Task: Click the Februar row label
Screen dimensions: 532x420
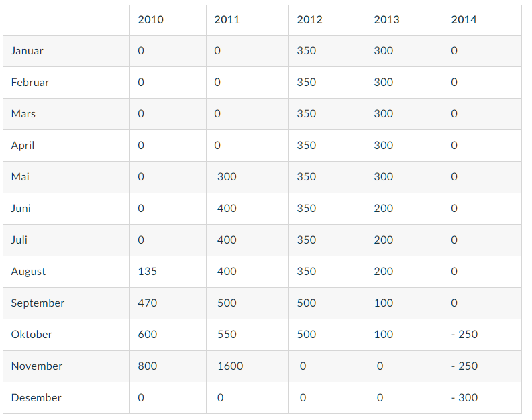Action: (x=30, y=83)
